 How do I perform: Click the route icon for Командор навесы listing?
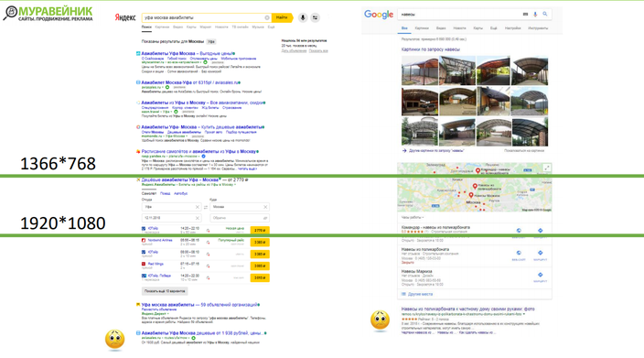(540, 231)
